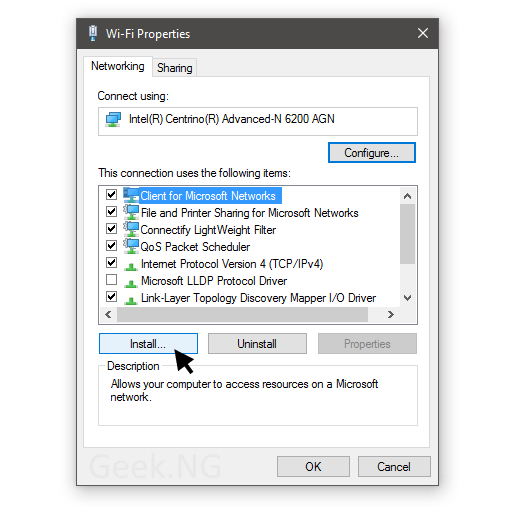The width and height of the screenshot is (519, 516).
Task: Click the list's scroll up arrow
Action: [407, 196]
